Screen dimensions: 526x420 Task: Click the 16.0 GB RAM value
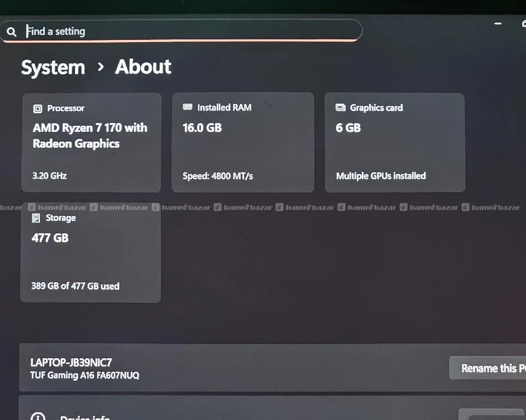tap(202, 128)
